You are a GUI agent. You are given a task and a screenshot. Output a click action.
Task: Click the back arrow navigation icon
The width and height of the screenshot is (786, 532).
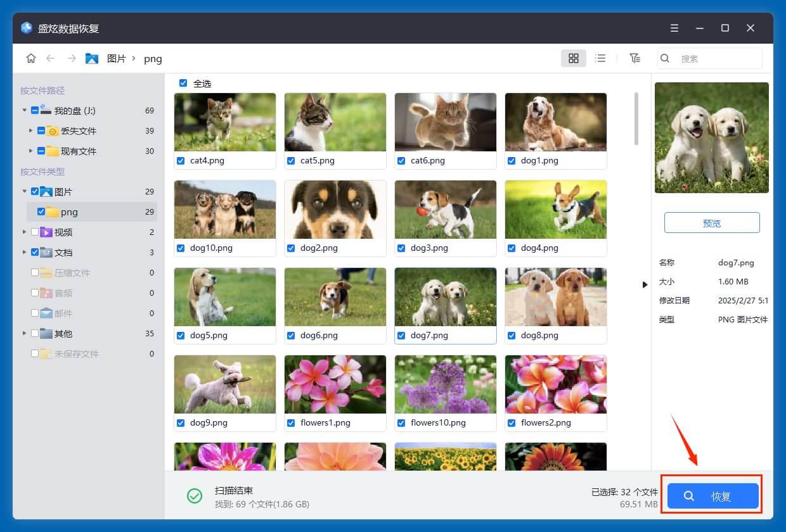click(x=51, y=58)
